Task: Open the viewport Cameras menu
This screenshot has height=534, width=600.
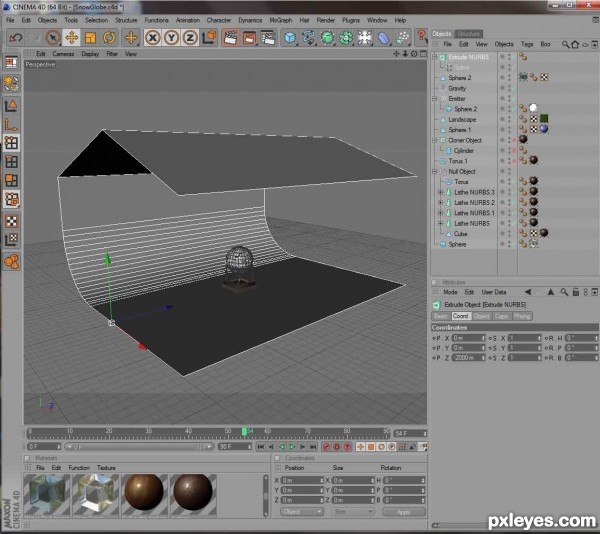Action: point(63,54)
